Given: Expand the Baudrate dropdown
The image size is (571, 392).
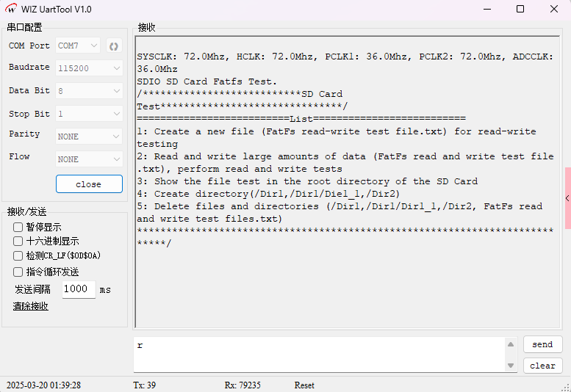Looking at the screenshot, I should [89, 68].
